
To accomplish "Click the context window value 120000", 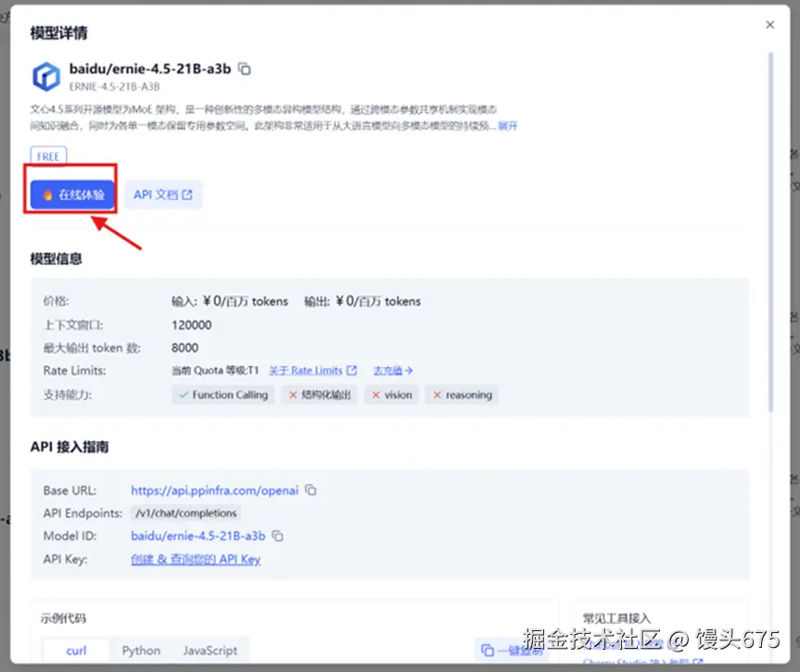I will 191,325.
